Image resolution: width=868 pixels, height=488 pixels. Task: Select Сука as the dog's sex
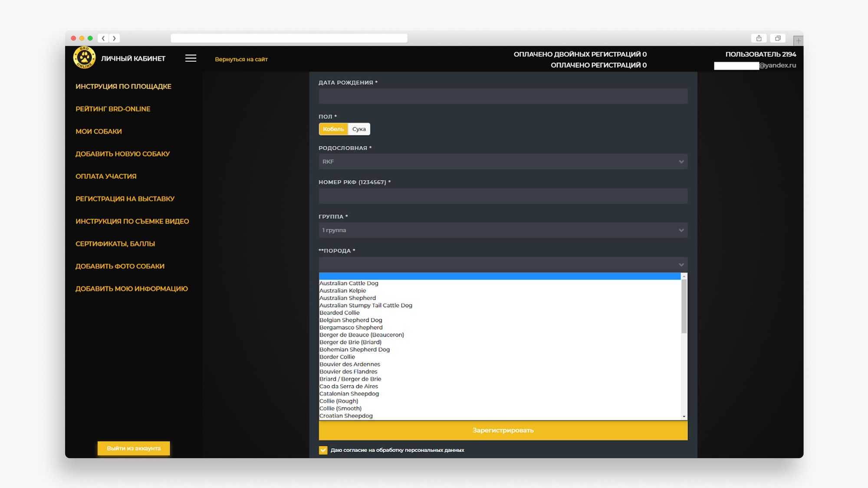pyautogui.click(x=359, y=129)
